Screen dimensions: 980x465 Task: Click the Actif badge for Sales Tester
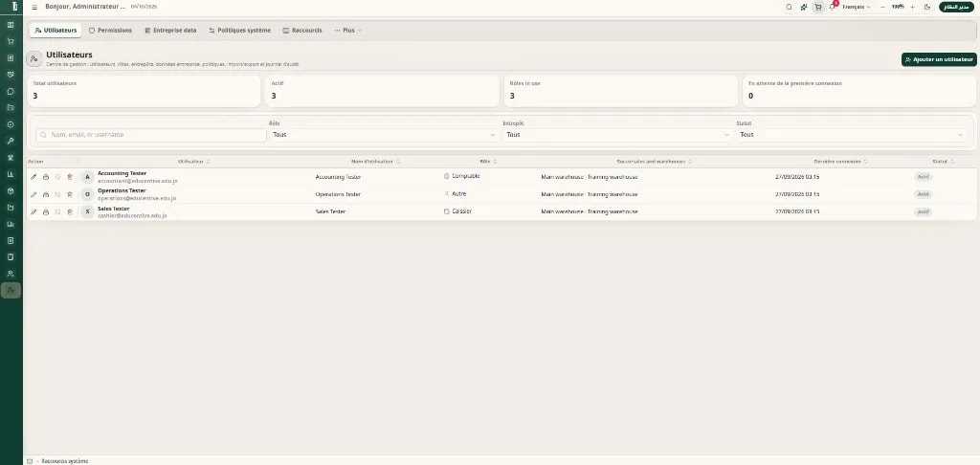coord(924,211)
